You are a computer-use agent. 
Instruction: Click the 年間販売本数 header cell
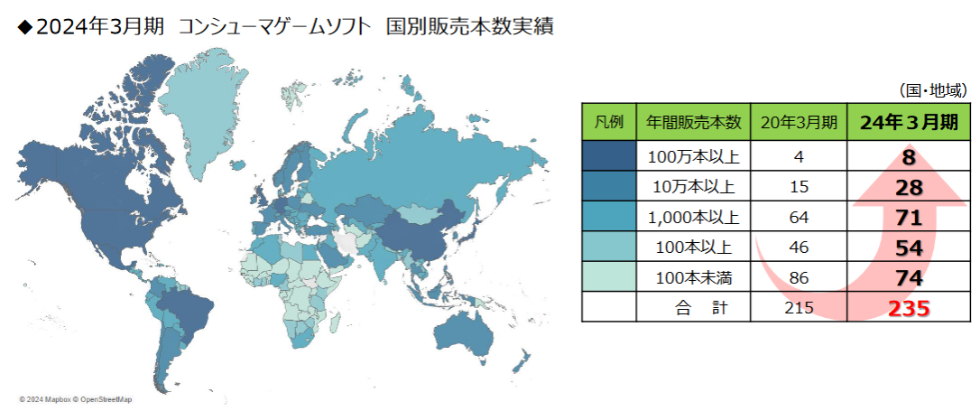[x=692, y=122]
